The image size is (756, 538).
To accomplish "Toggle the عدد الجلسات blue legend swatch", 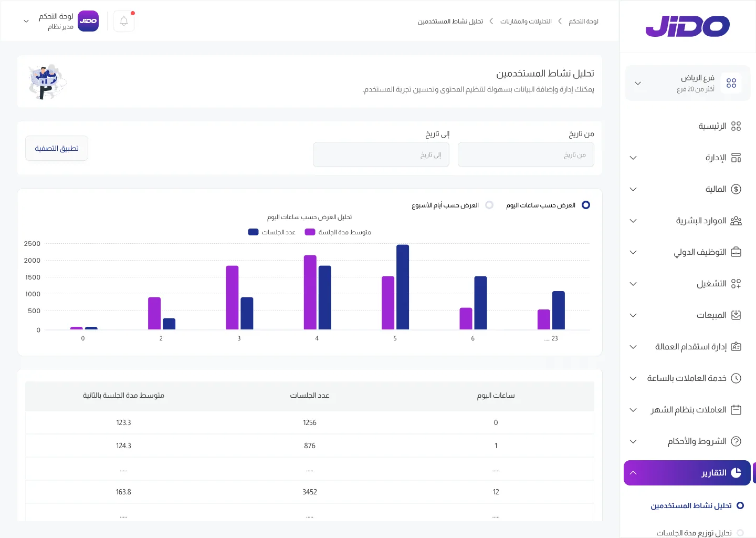I will pos(253,232).
